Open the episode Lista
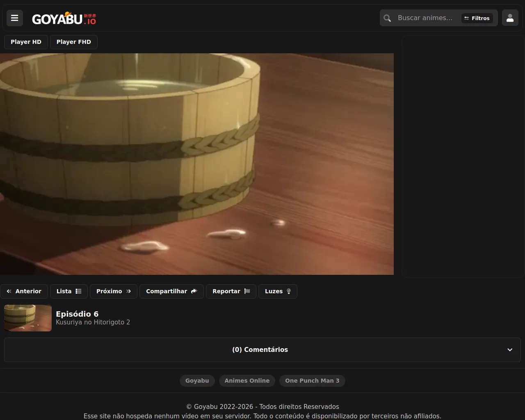Viewport: 525px width, 420px height. point(69,291)
